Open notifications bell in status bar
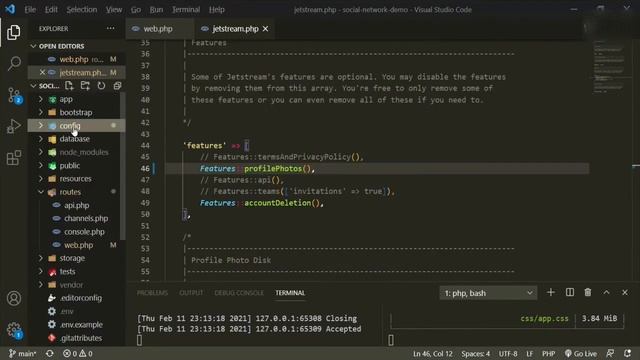 [x=627, y=353]
